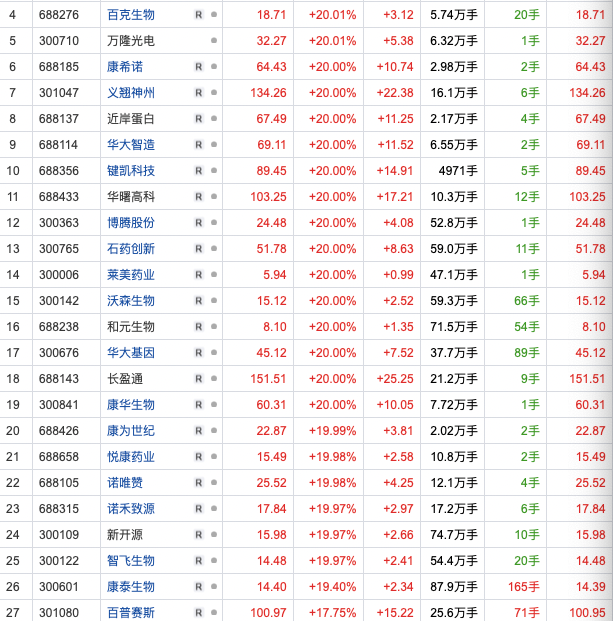Open the 康华生物 stock link
Image resolution: width=613 pixels, height=621 pixels.
[x=131, y=405]
